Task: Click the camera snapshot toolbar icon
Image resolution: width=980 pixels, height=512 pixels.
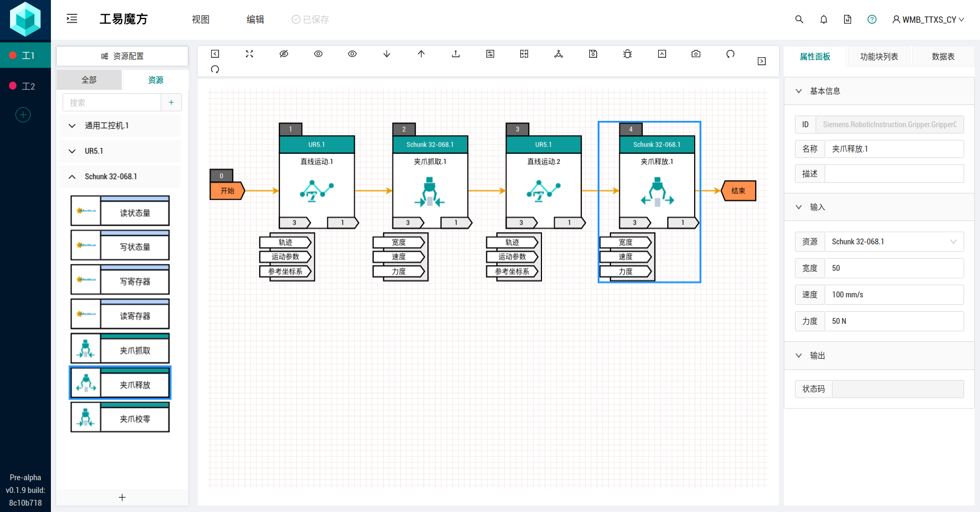Action: point(696,54)
